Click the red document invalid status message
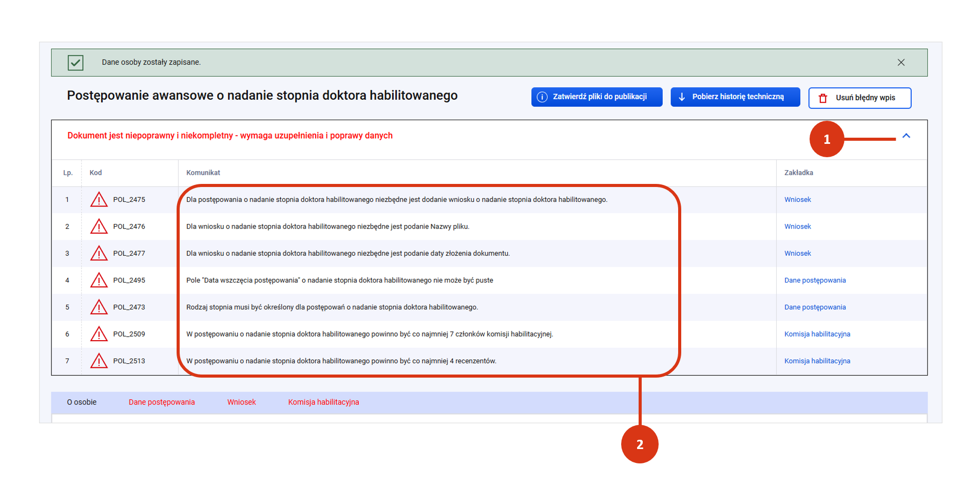 pos(230,136)
